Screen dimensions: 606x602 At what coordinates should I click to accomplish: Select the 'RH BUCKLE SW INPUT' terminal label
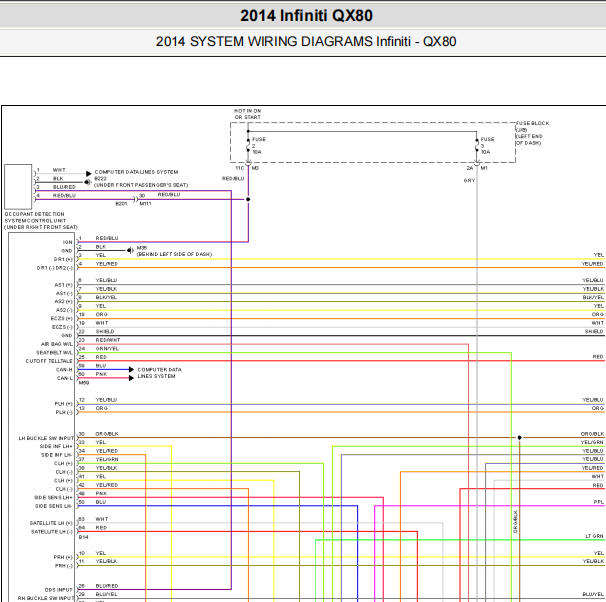[46, 598]
